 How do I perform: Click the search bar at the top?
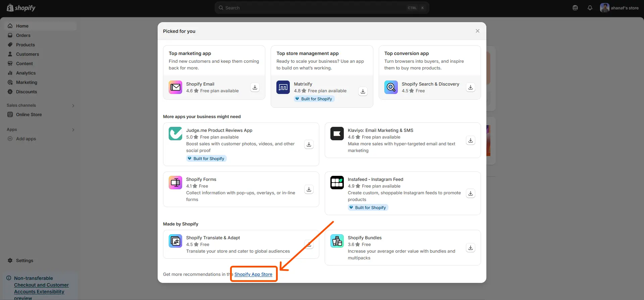click(322, 8)
